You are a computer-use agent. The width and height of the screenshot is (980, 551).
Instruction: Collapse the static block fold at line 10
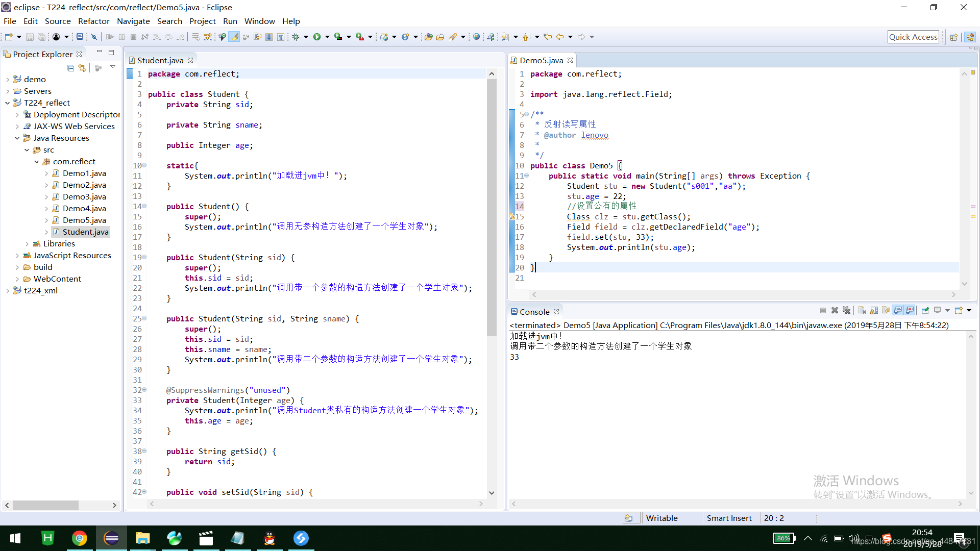tap(144, 165)
